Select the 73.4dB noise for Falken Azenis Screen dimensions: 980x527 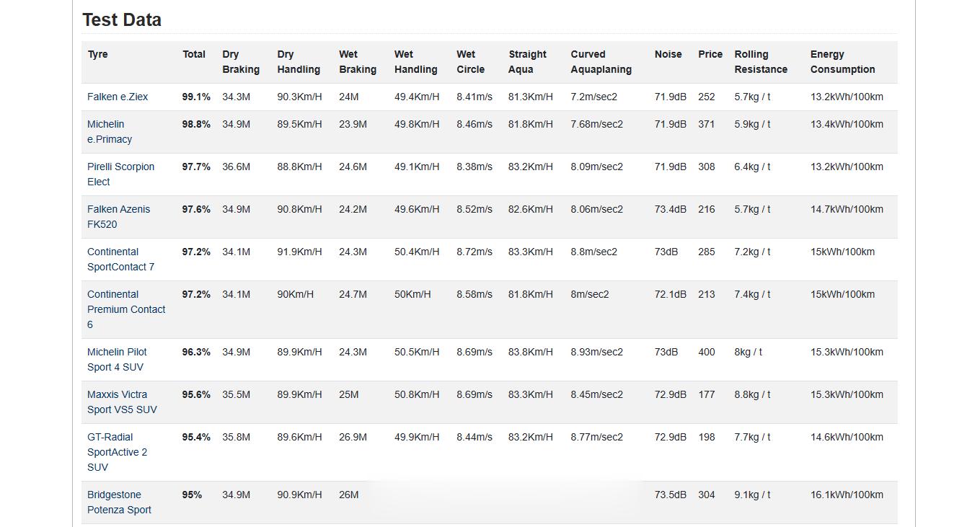(671, 209)
